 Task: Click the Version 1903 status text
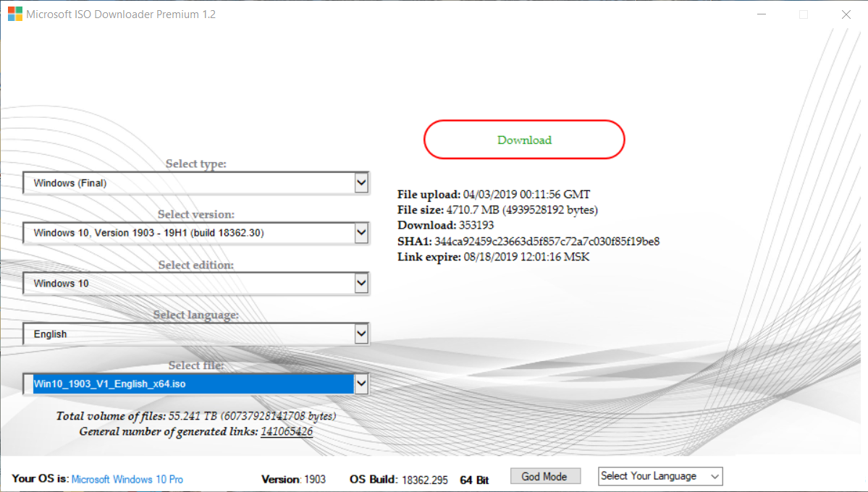[x=293, y=479]
